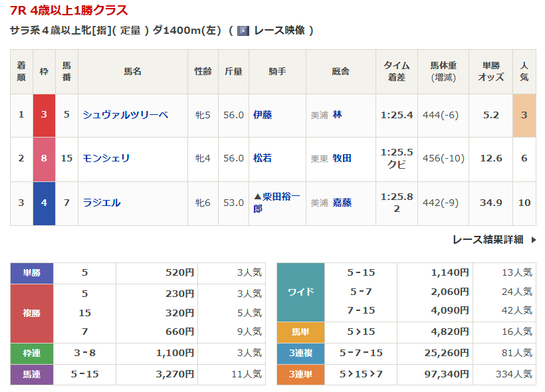Click trainer 牧田 name
This screenshot has width=545, height=392.
(342, 158)
